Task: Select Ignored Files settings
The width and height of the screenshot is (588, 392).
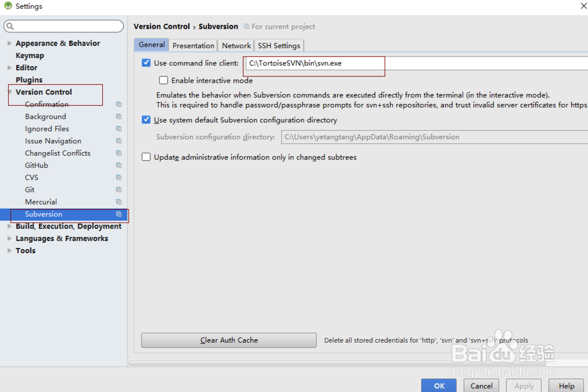Action: 47,129
